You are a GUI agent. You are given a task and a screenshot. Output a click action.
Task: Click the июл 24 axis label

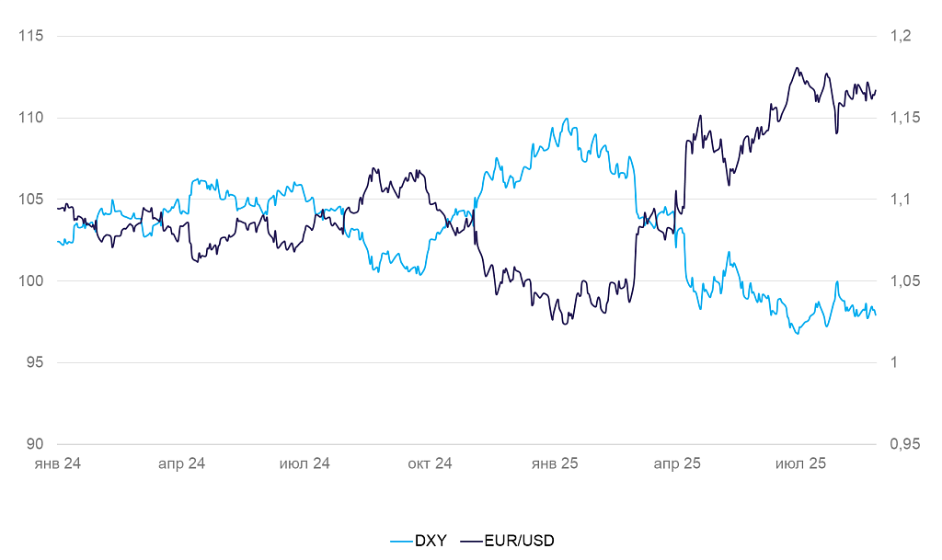click(304, 463)
